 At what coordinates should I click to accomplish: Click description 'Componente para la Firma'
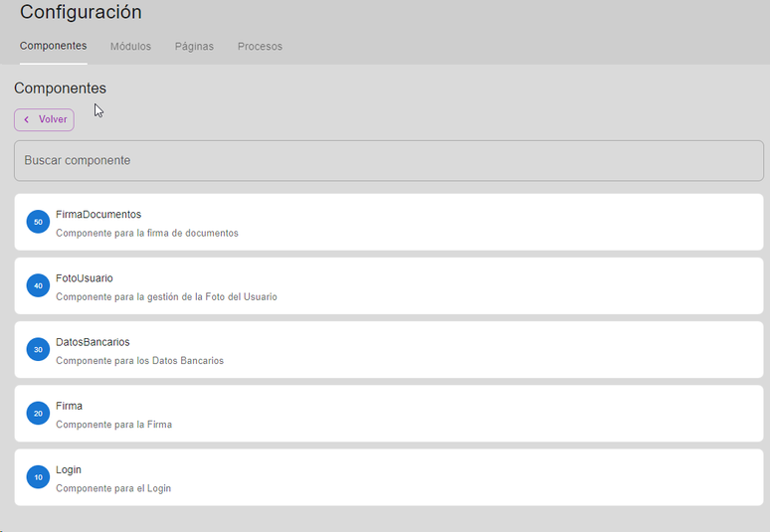click(x=114, y=425)
